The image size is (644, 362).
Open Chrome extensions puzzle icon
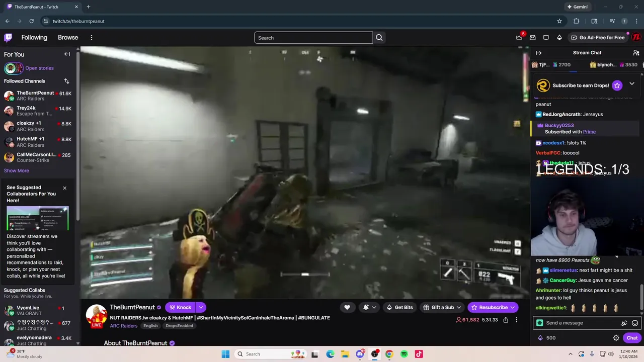577,21
